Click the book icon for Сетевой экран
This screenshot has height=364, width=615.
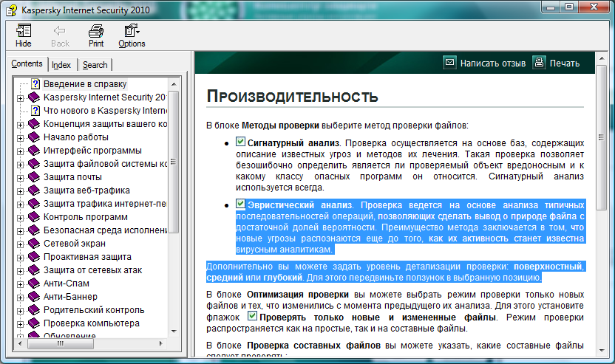click(34, 244)
